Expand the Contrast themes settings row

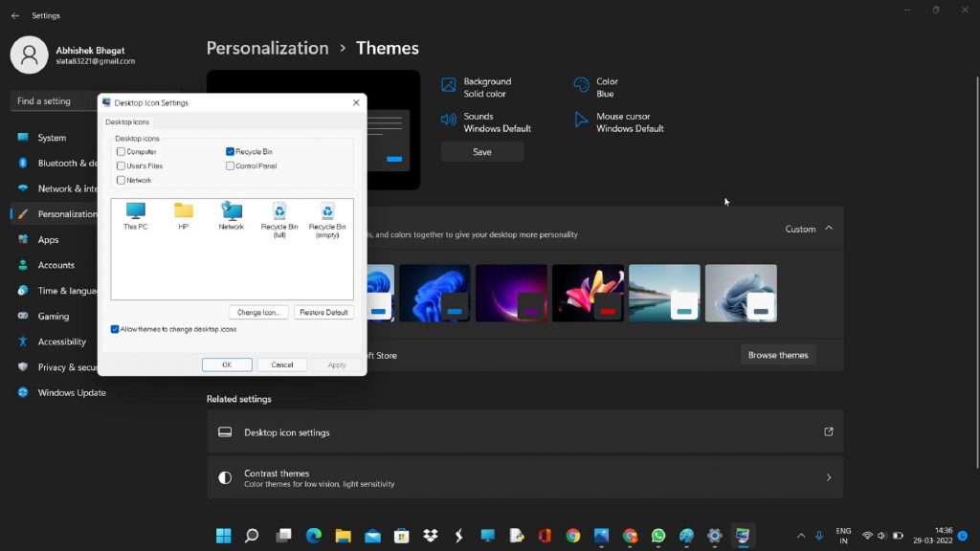click(524, 477)
